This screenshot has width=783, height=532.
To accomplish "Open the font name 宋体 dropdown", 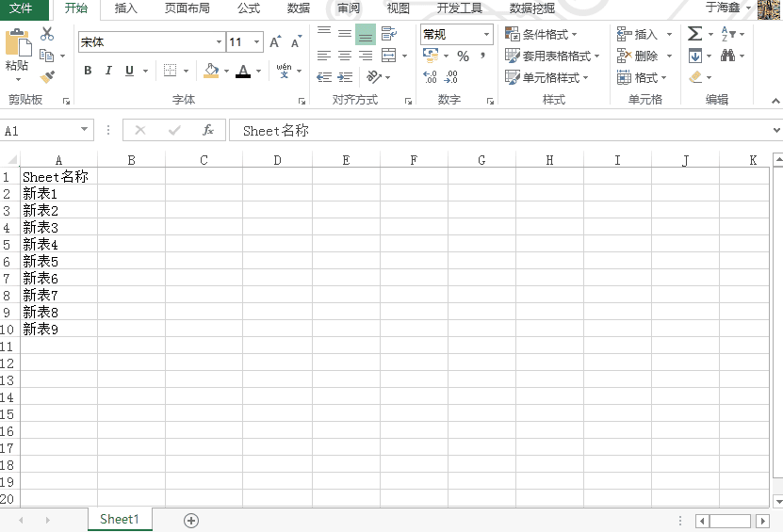I will [219, 42].
